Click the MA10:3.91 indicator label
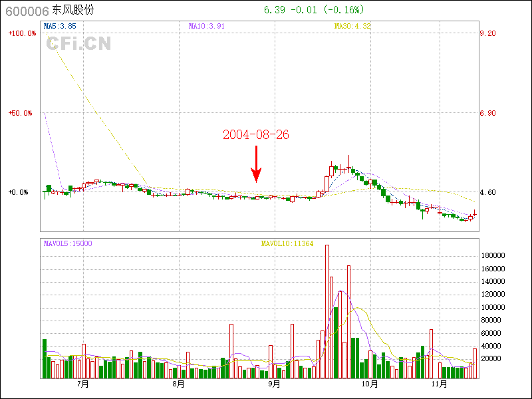 [x=207, y=26]
